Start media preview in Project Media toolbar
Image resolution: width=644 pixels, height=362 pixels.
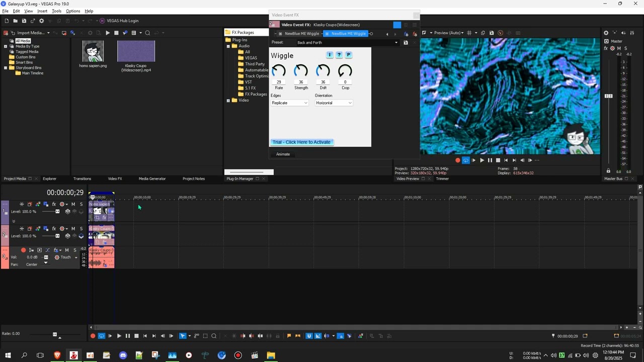point(107,33)
